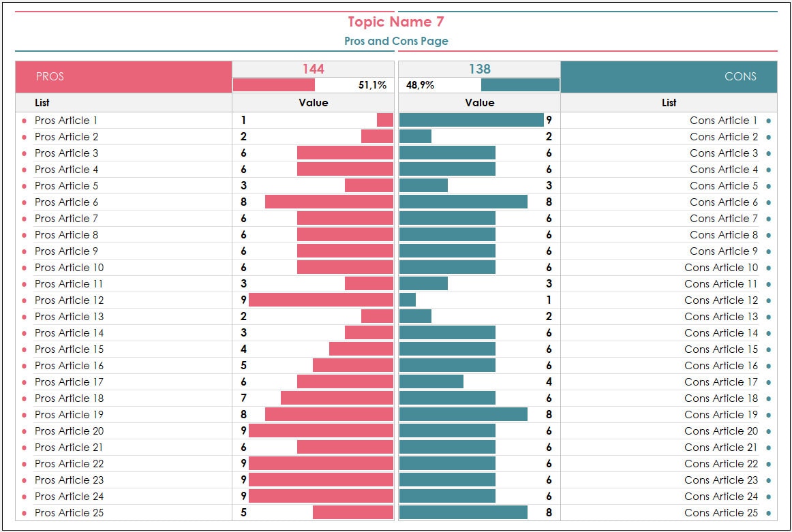The image size is (792, 532).
Task: Select the Topic Name 7 title
Action: point(396,22)
